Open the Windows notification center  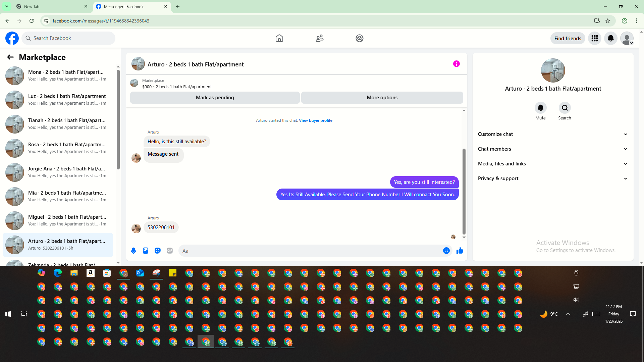633,314
